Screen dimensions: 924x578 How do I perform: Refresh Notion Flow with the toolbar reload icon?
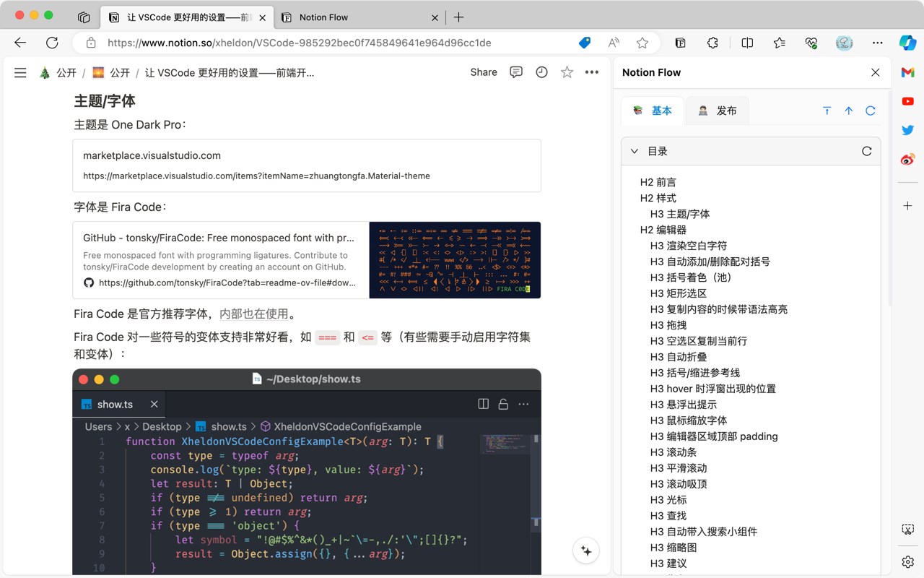[x=871, y=111]
